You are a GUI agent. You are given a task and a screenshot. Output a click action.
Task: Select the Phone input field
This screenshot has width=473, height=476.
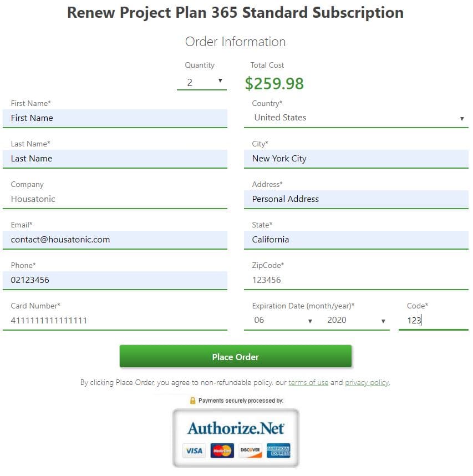click(115, 280)
